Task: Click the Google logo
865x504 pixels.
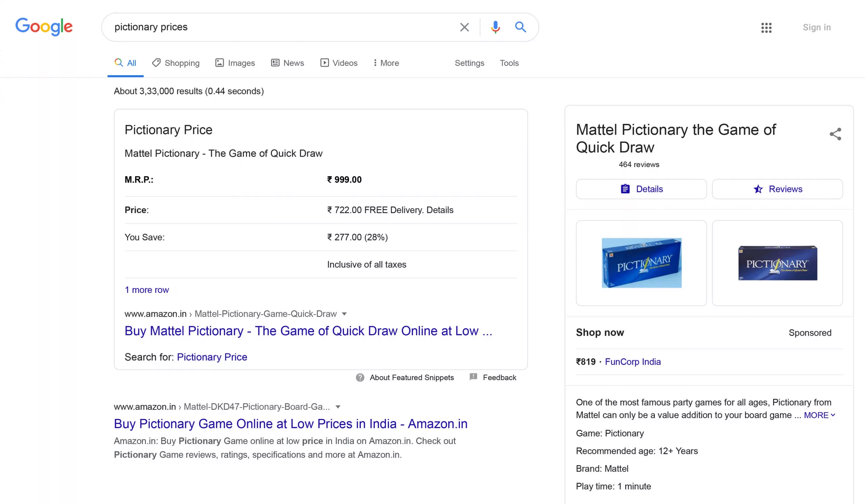Action: pyautogui.click(x=44, y=26)
